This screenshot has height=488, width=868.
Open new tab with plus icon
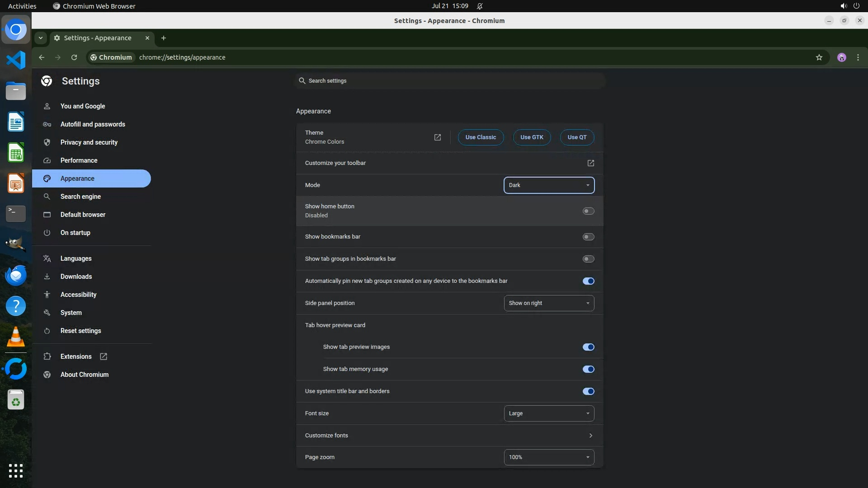click(x=164, y=38)
